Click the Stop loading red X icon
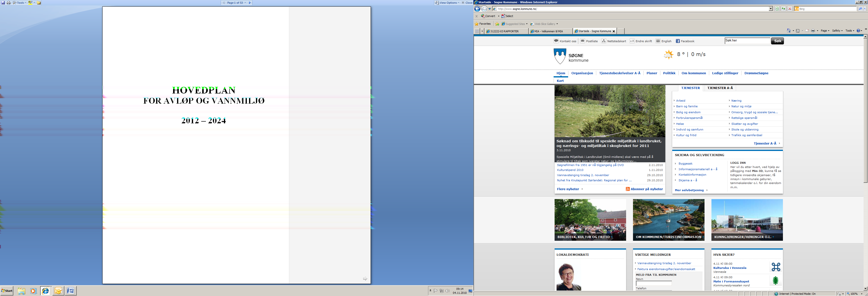 point(790,9)
